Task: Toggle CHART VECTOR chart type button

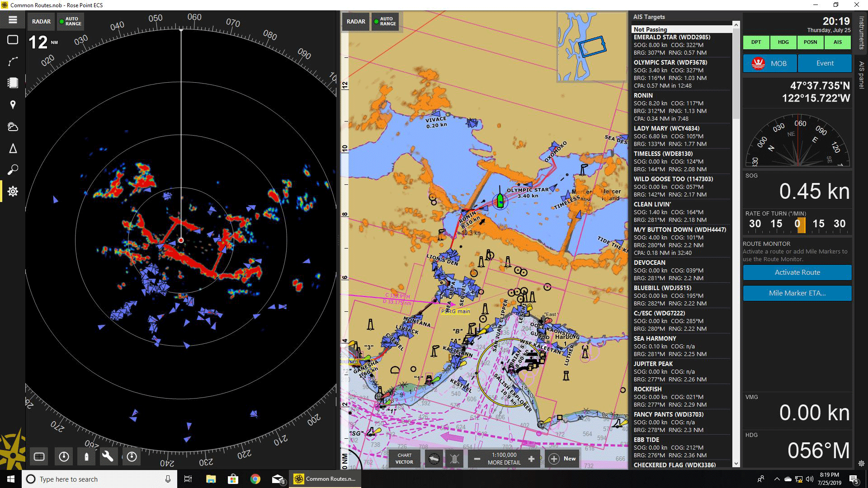Action: [404, 459]
